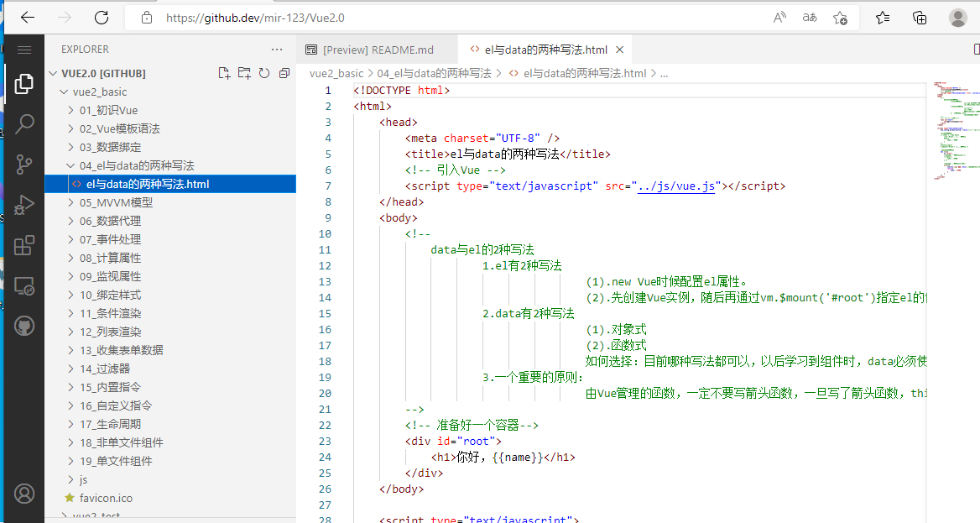Open the Accounts menu
Screen dimensions: 980x523
coord(23,494)
